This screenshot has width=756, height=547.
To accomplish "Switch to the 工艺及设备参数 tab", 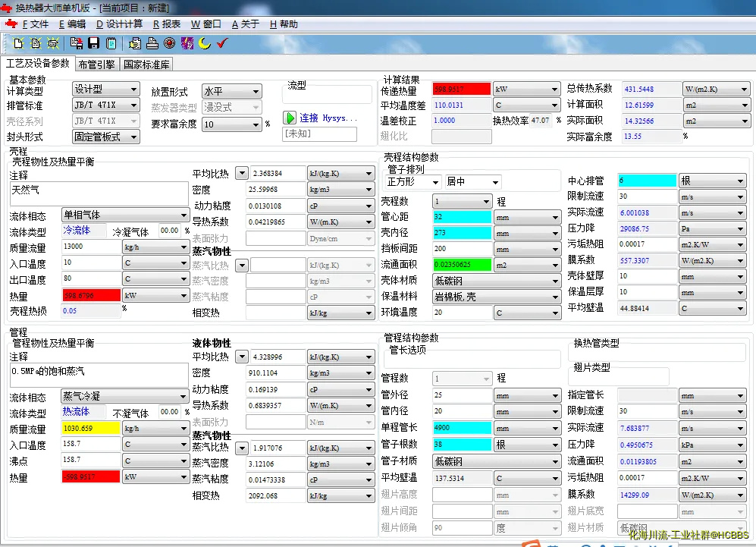I will point(38,63).
